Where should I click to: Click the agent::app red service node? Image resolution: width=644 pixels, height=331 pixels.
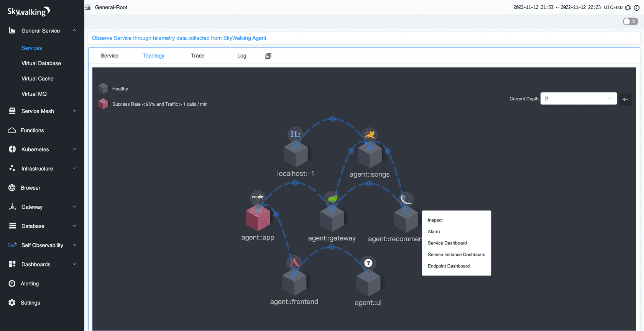pos(258,217)
